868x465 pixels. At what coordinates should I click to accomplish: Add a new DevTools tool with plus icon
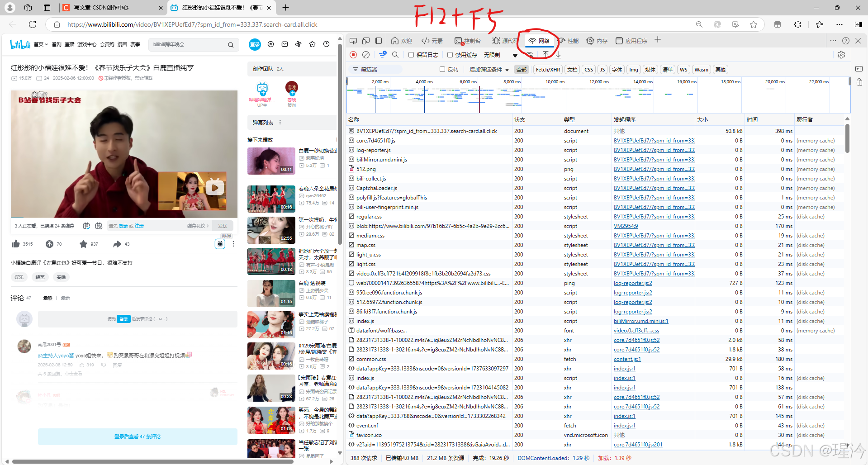point(658,40)
